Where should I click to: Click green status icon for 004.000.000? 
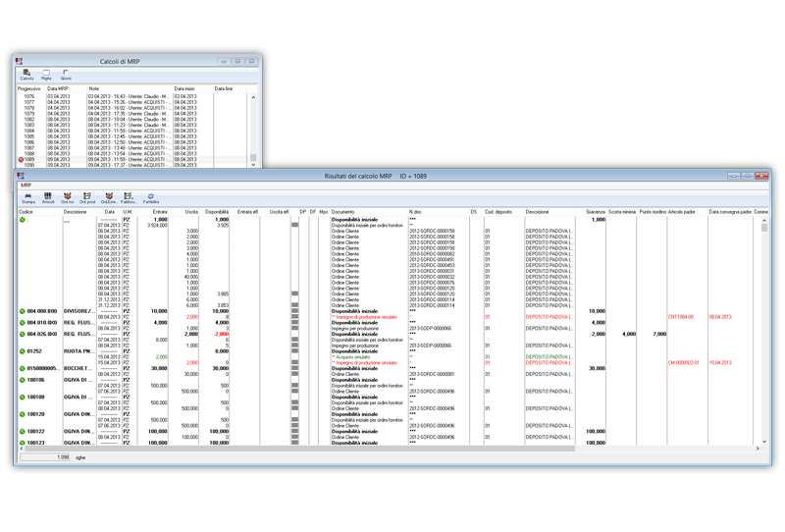(22, 311)
